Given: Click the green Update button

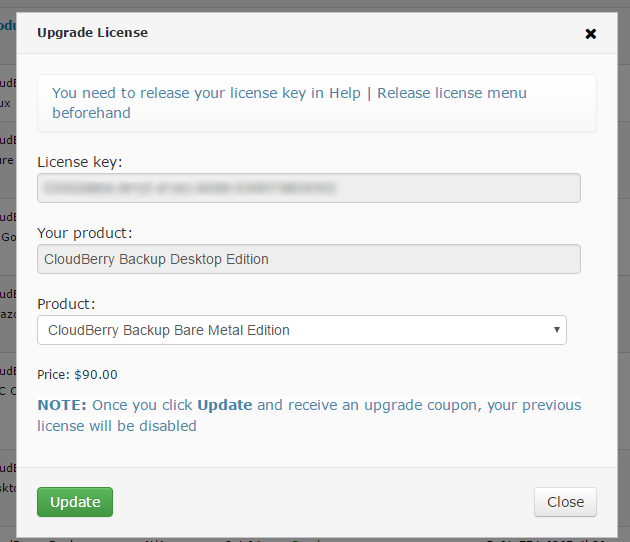Looking at the screenshot, I should (x=75, y=502).
